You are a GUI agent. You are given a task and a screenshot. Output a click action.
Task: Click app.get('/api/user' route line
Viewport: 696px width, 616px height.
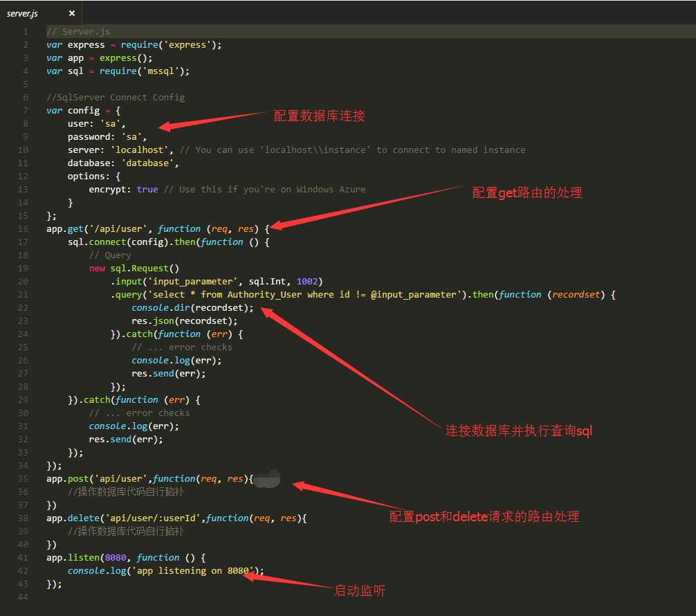click(158, 228)
